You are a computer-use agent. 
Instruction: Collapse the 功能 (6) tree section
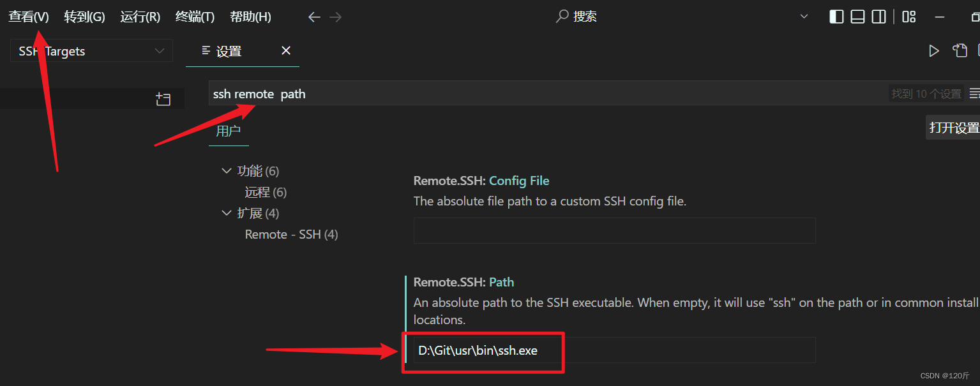tap(227, 171)
